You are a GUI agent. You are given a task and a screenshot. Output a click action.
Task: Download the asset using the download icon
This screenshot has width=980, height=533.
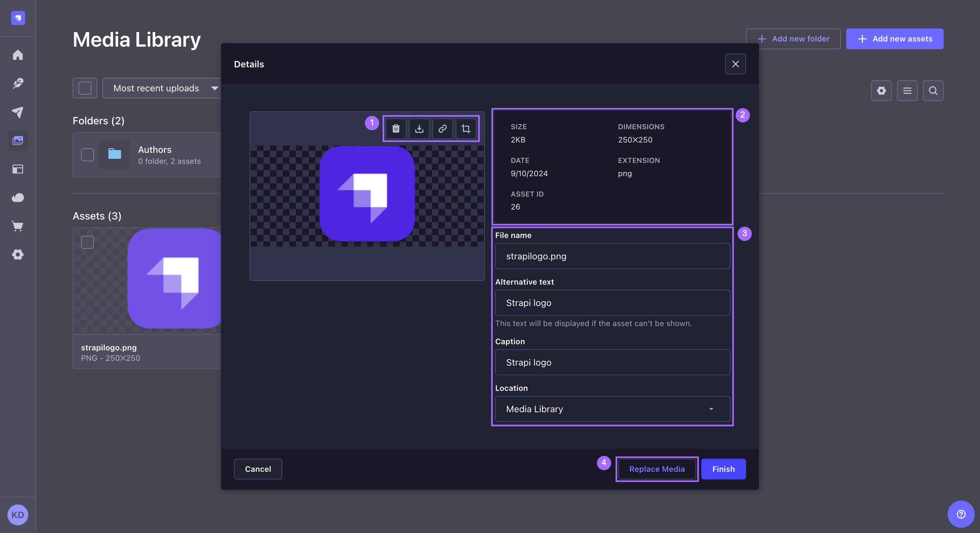(x=419, y=129)
